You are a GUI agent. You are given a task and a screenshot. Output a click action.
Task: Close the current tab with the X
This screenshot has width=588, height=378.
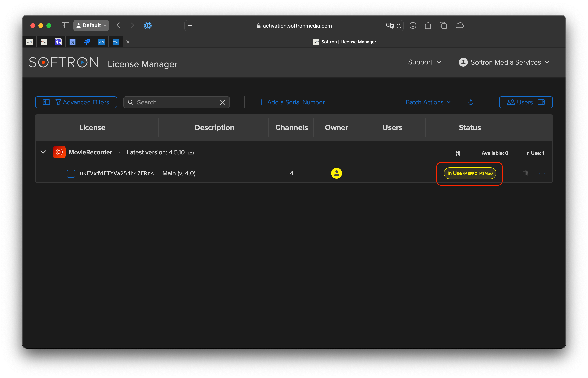128,42
